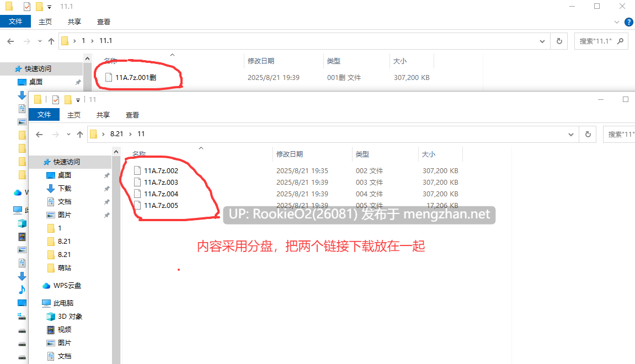This screenshot has height=364, width=635.
Task: Open 文件 tab in 11 window
Action: [x=44, y=115]
